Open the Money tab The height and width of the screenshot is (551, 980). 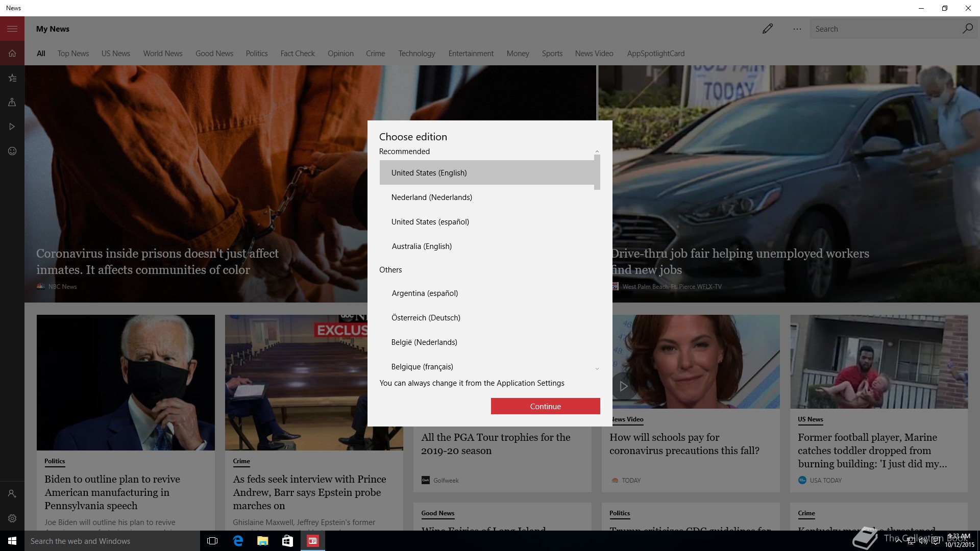(518, 54)
